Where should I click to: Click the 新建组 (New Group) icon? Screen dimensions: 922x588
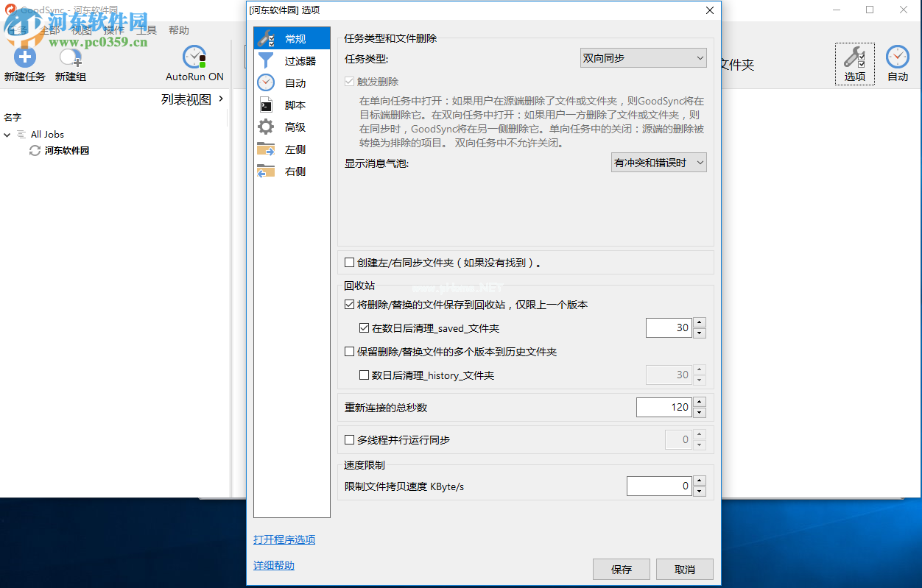(x=70, y=57)
